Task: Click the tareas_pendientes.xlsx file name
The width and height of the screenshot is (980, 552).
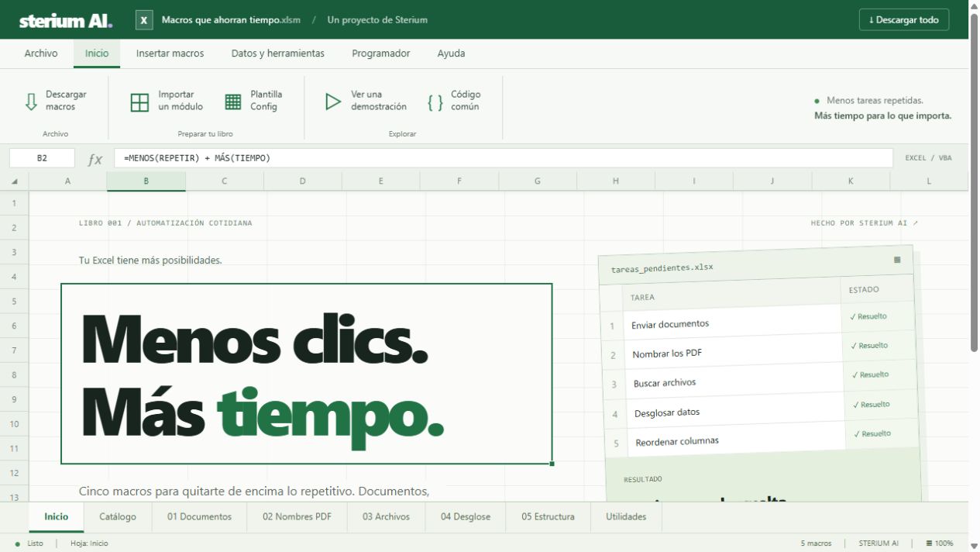Action: click(x=662, y=267)
